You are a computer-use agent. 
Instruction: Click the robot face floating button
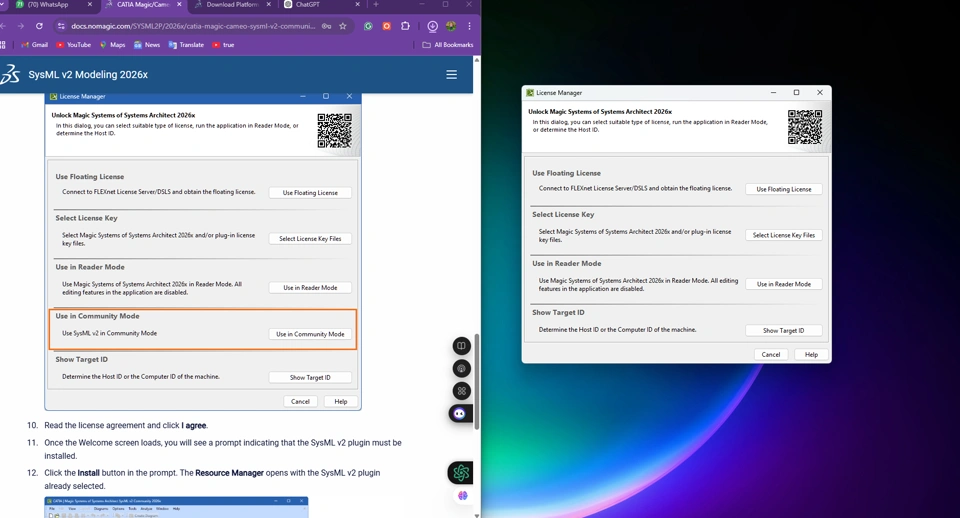tap(460, 414)
